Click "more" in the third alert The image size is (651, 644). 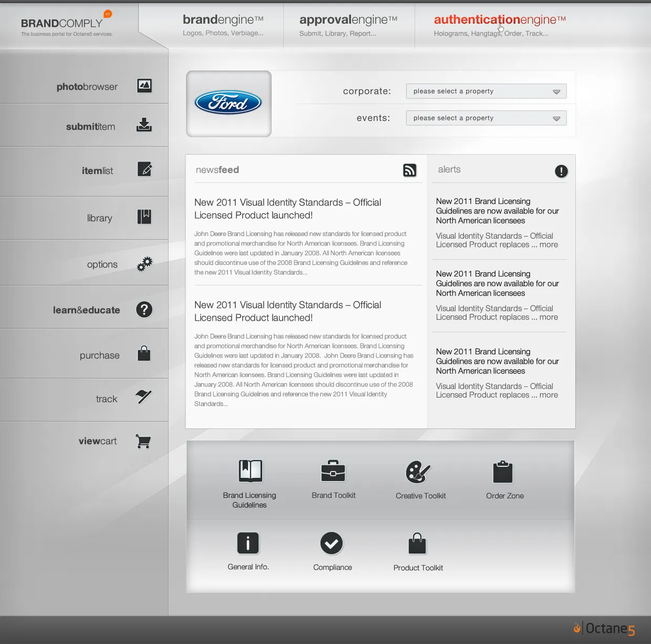click(x=549, y=395)
